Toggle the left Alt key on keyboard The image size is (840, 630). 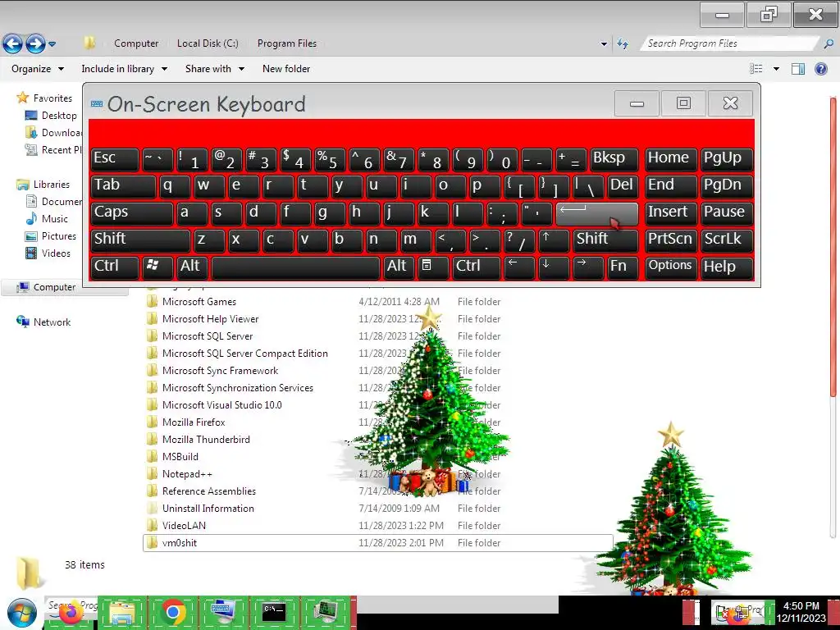point(192,267)
